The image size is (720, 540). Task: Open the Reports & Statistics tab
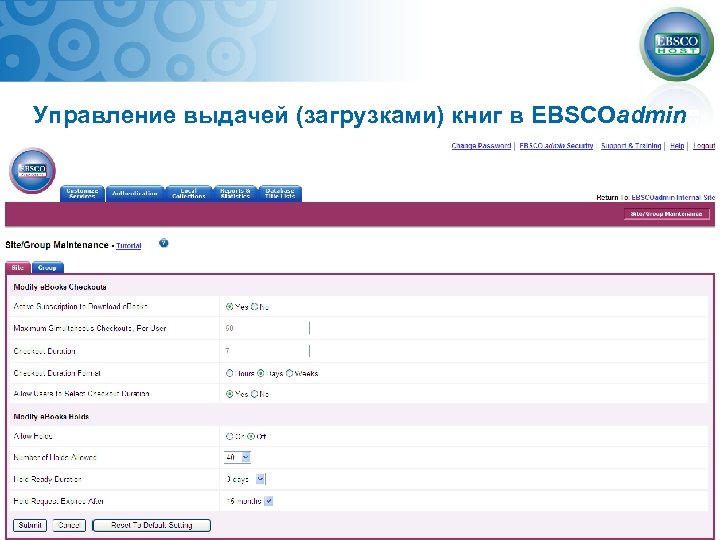pyautogui.click(x=235, y=193)
